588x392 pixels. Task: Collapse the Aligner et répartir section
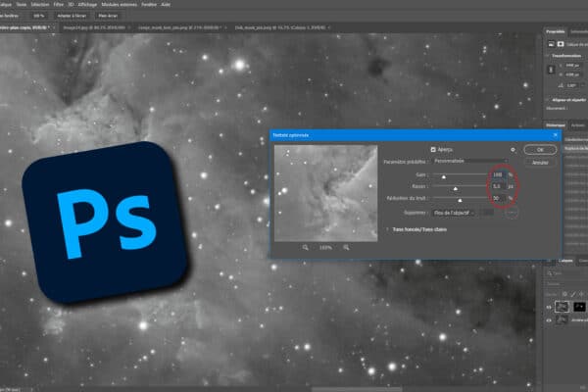548,100
